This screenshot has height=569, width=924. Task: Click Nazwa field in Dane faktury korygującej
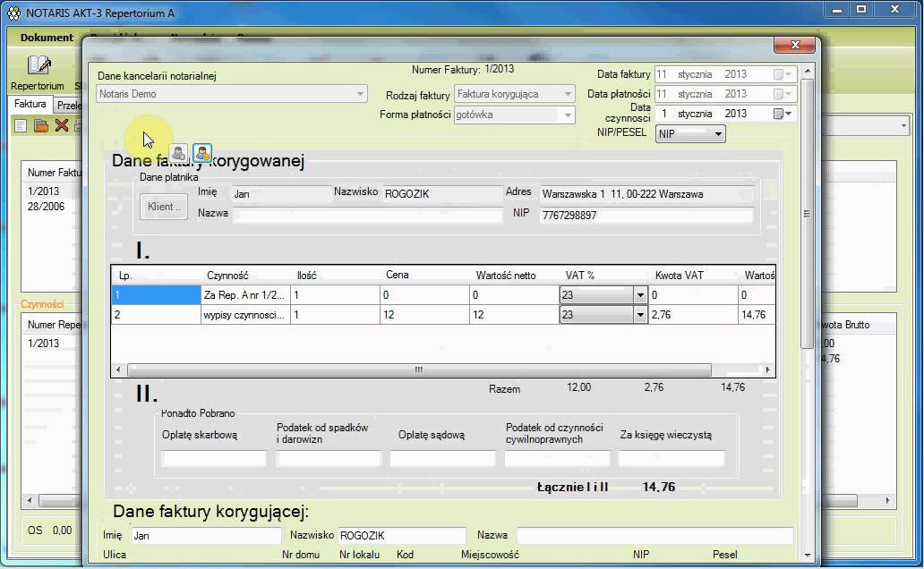(x=655, y=535)
